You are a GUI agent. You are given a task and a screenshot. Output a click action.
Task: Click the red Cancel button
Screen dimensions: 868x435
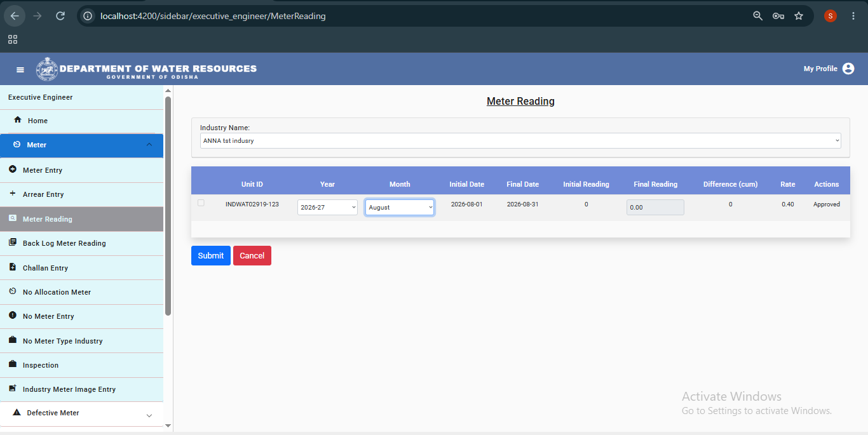click(x=252, y=255)
